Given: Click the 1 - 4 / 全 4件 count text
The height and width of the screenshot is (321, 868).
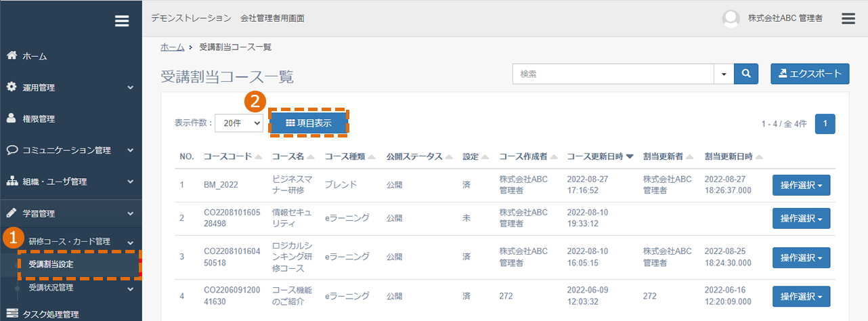Looking at the screenshot, I should [784, 124].
